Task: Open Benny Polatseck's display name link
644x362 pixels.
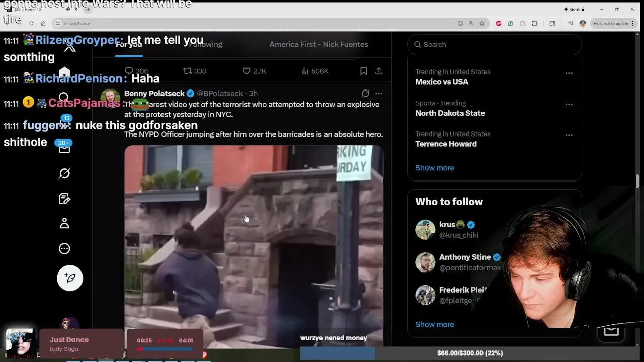Action: pos(154,93)
